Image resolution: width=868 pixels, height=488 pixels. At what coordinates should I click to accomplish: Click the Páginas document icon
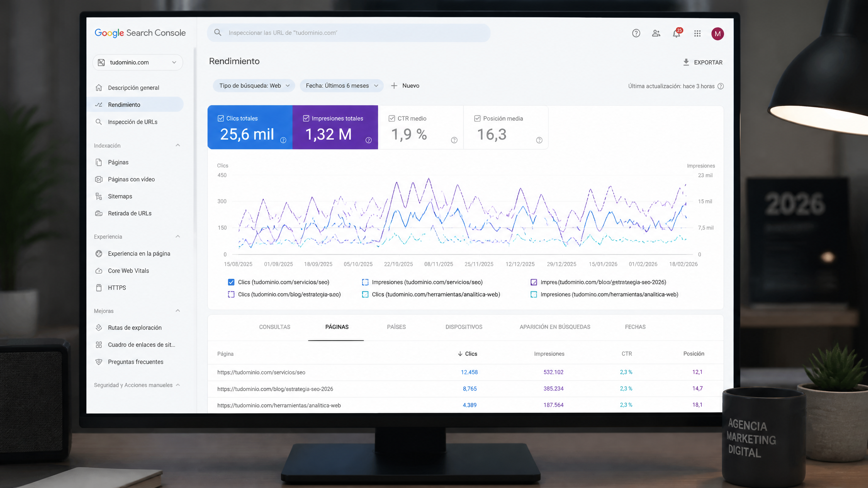(99, 162)
